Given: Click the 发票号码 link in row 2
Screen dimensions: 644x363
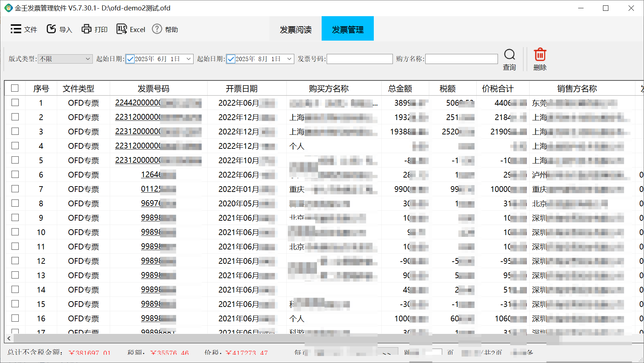Looking at the screenshot, I should point(138,117).
